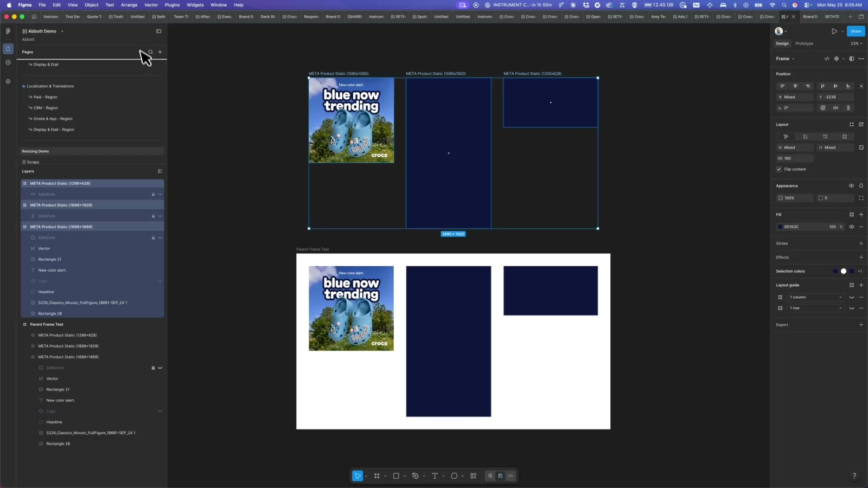Image resolution: width=868 pixels, height=488 pixels.
Task: Select the Rectangle shape tool
Action: click(396, 476)
